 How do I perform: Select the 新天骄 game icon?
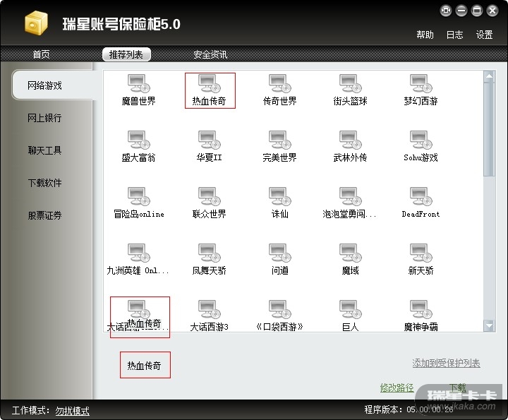pyautogui.click(x=421, y=259)
